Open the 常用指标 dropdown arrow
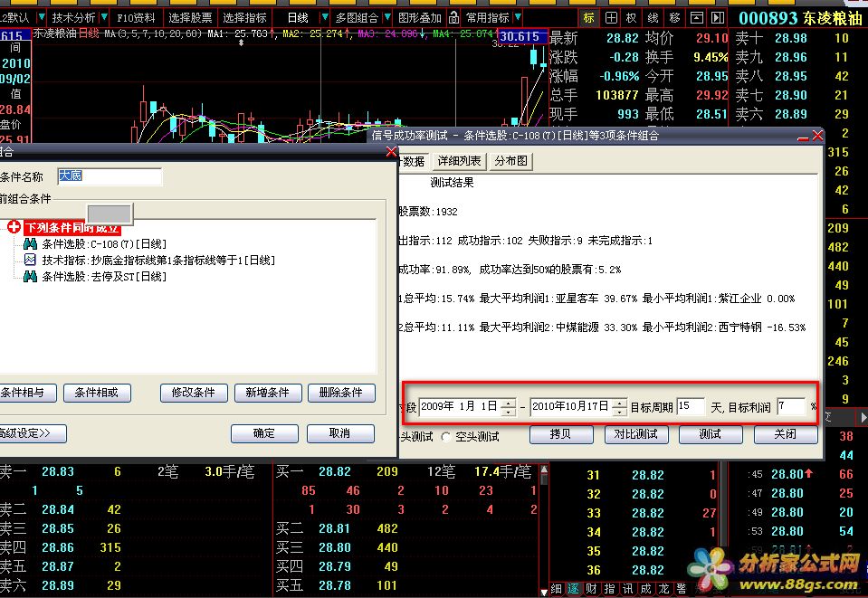Screen dimensions: 868x598 coord(518,18)
